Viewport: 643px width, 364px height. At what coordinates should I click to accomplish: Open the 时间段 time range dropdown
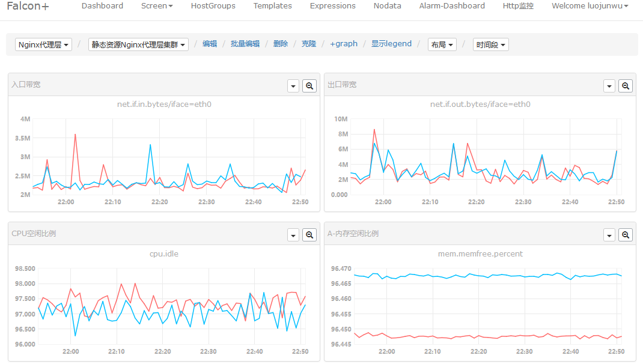pos(491,44)
